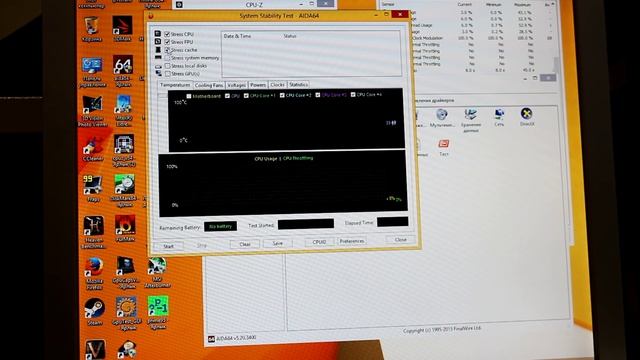Launch the CCleaner desktop shortcut
The width and height of the screenshot is (640, 360).
93,147
